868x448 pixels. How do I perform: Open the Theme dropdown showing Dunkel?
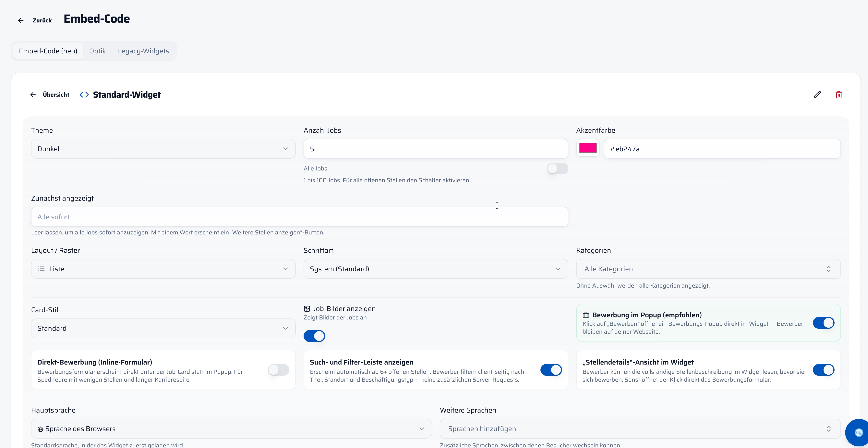coord(163,149)
